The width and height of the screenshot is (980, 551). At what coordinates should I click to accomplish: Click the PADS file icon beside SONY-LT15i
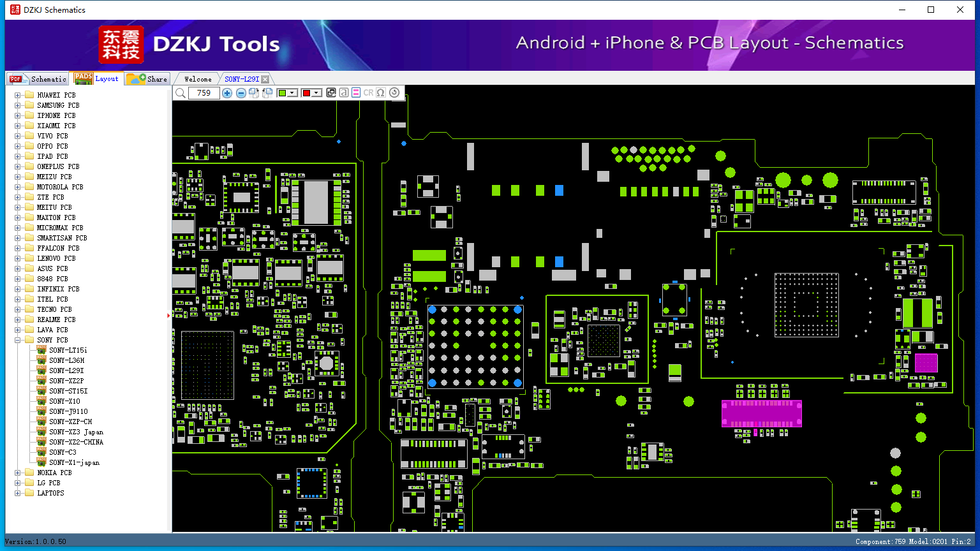point(41,350)
